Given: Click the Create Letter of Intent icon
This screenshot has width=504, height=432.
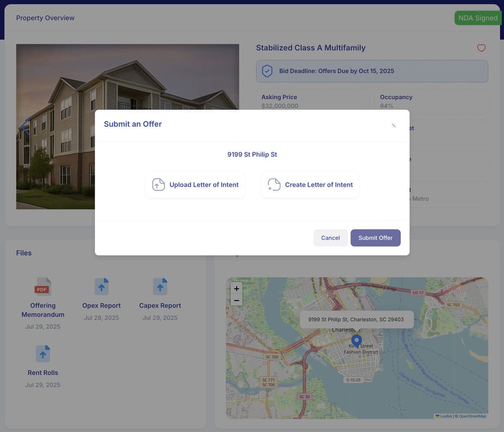Looking at the screenshot, I should pyautogui.click(x=274, y=184).
